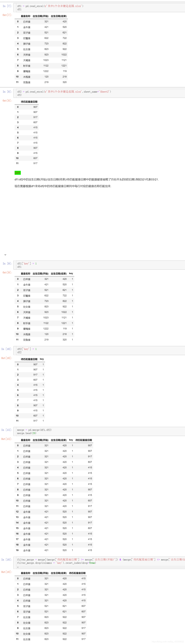Click the Out[9]: output prompt
The image size is (185, 644).
(7, 272)
